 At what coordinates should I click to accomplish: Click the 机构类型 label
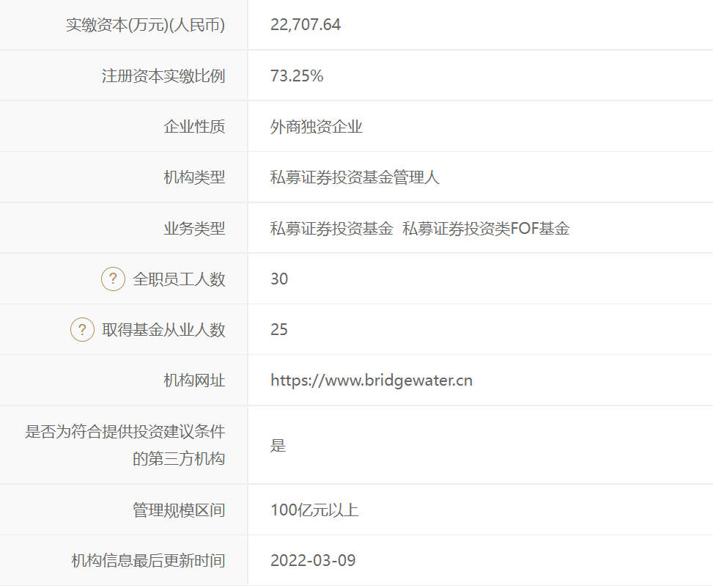(194, 177)
